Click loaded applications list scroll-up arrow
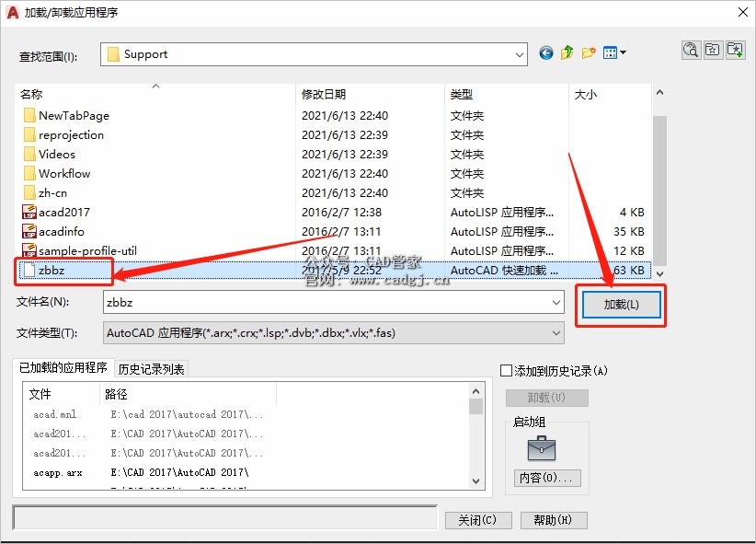Viewport: 756px width, 544px height. [475, 391]
